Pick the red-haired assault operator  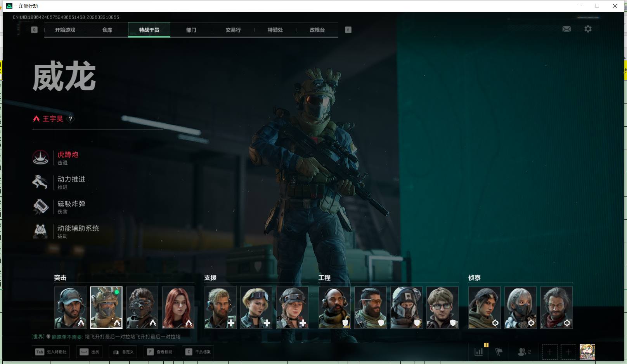178,307
